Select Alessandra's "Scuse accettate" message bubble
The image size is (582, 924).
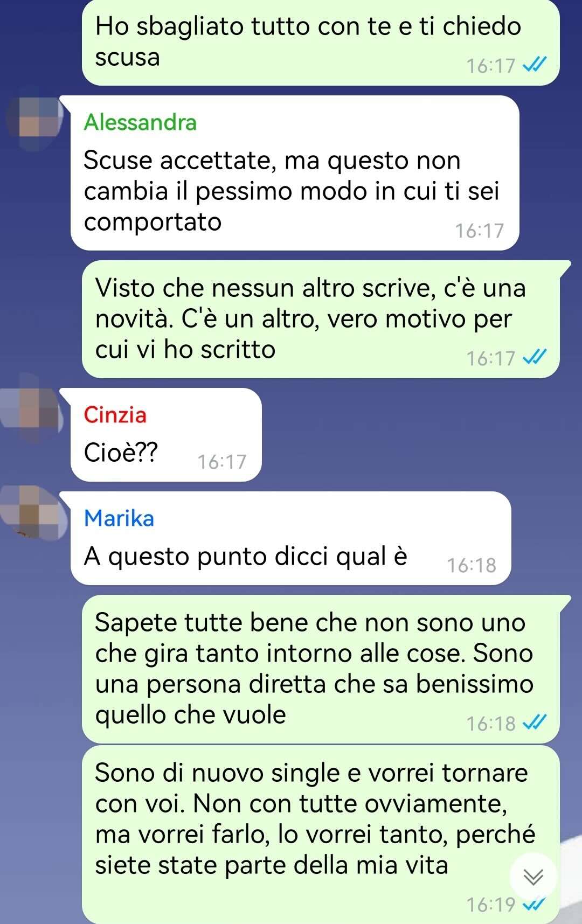pos(295,173)
